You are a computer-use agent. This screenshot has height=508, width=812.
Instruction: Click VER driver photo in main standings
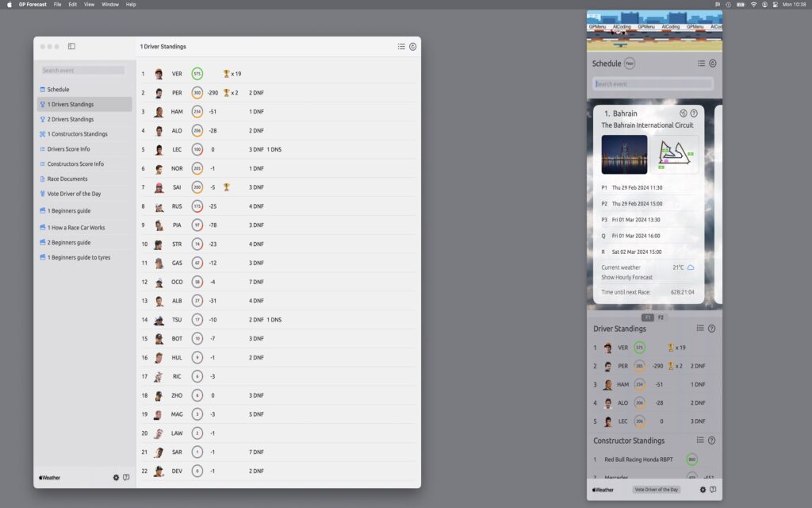[159, 74]
